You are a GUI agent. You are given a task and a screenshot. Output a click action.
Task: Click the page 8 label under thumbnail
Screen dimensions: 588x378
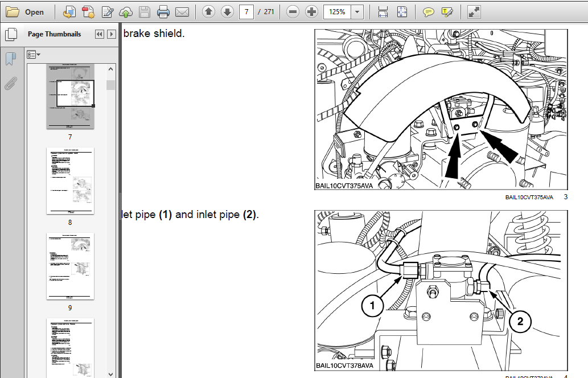70,223
